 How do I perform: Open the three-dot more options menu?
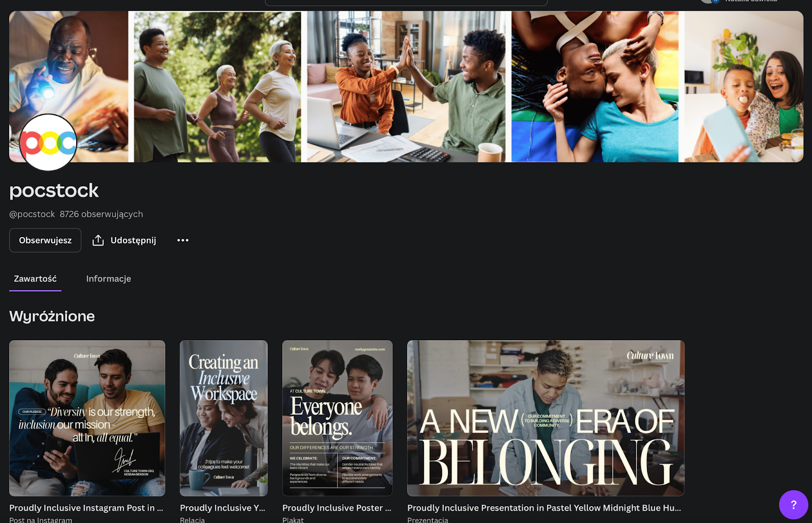[x=183, y=240]
